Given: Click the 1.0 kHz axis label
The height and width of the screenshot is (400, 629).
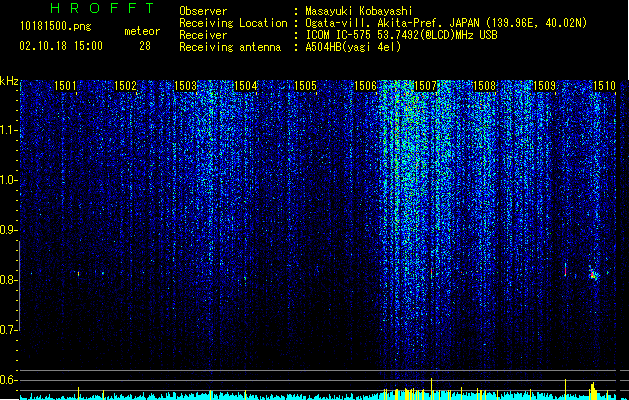Looking at the screenshot, I should pyautogui.click(x=8, y=180).
